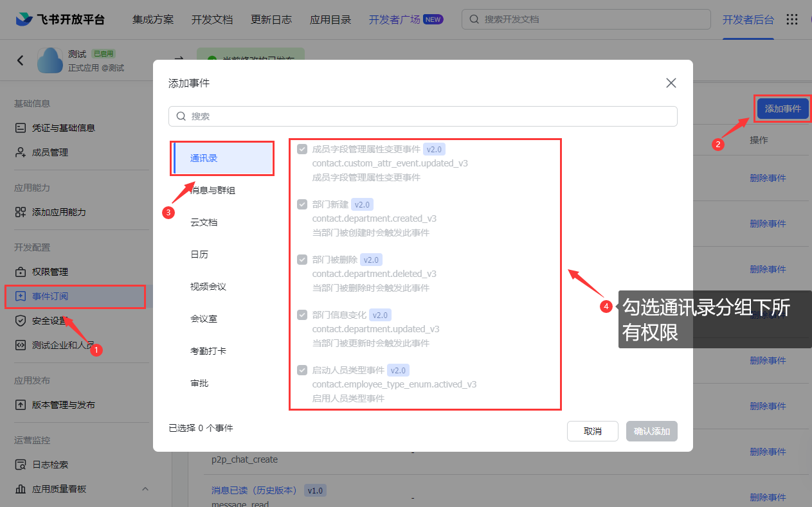Click the 搜索 field in the dialog
Image resolution: width=812 pixels, height=507 pixels.
[422, 116]
